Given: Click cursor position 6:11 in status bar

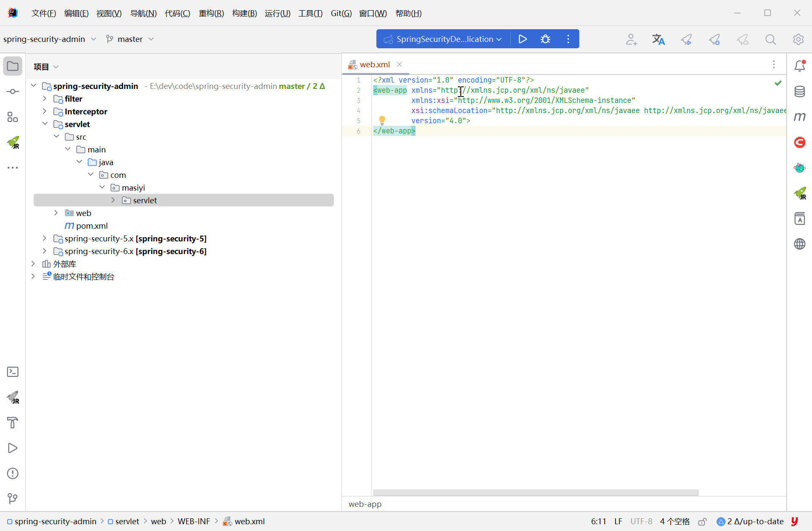Looking at the screenshot, I should pyautogui.click(x=598, y=522).
